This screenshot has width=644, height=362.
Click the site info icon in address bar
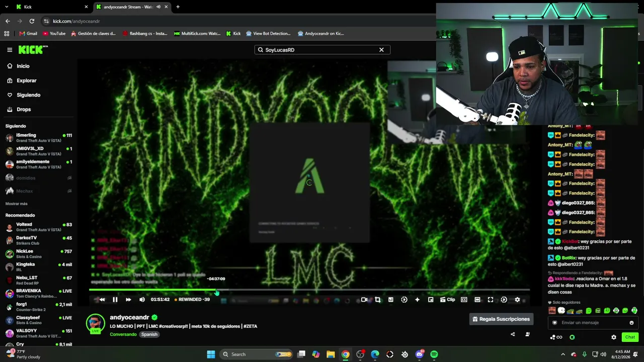pos(46,21)
